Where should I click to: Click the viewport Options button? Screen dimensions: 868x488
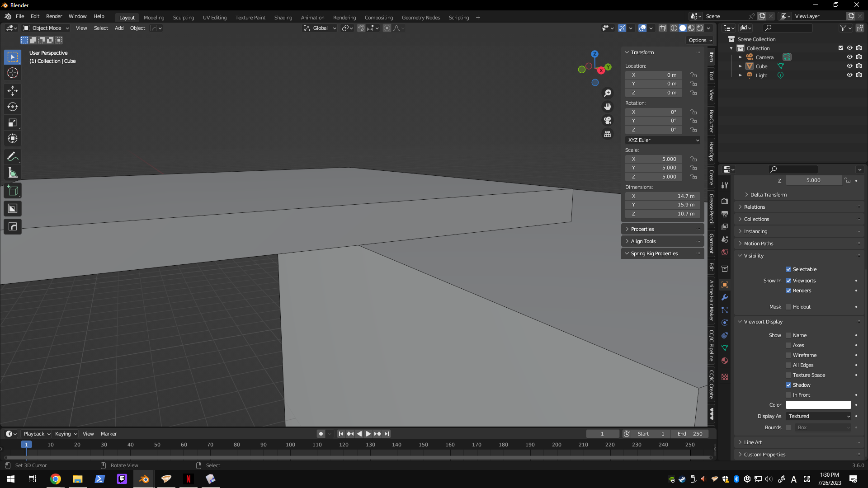pos(700,40)
